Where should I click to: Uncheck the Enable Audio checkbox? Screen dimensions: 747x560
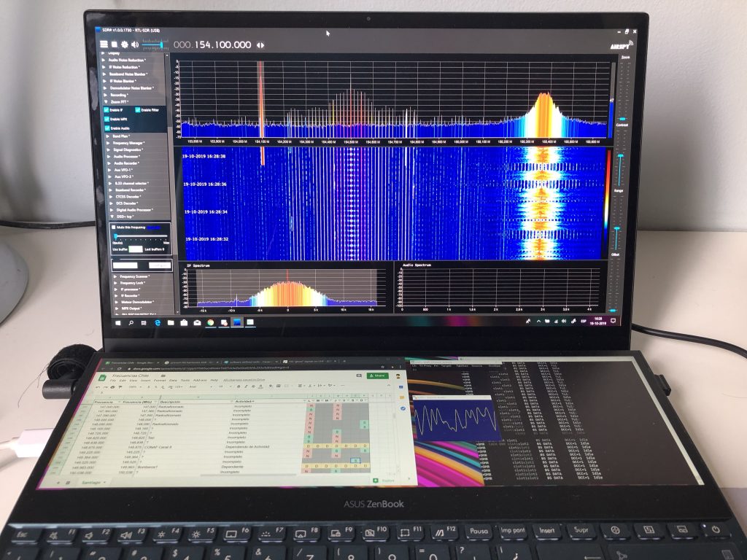(107, 128)
